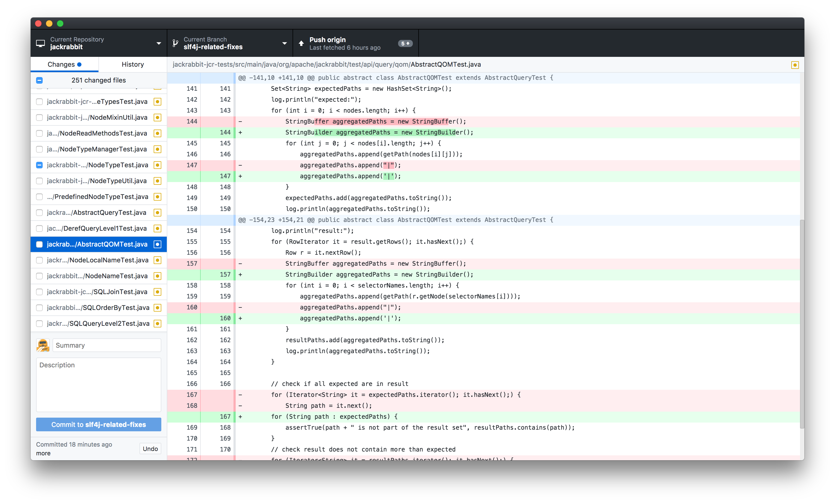Open the Current Branch dropdown
This screenshot has width=835, height=504.
(284, 43)
